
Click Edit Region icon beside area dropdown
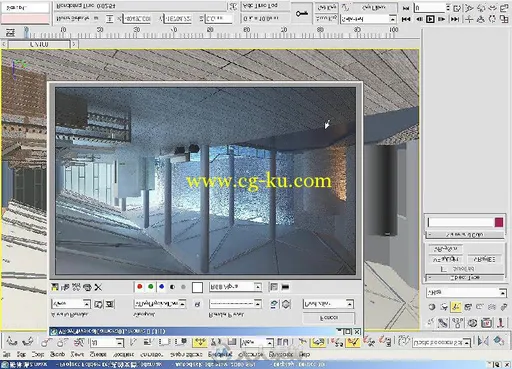98,304
